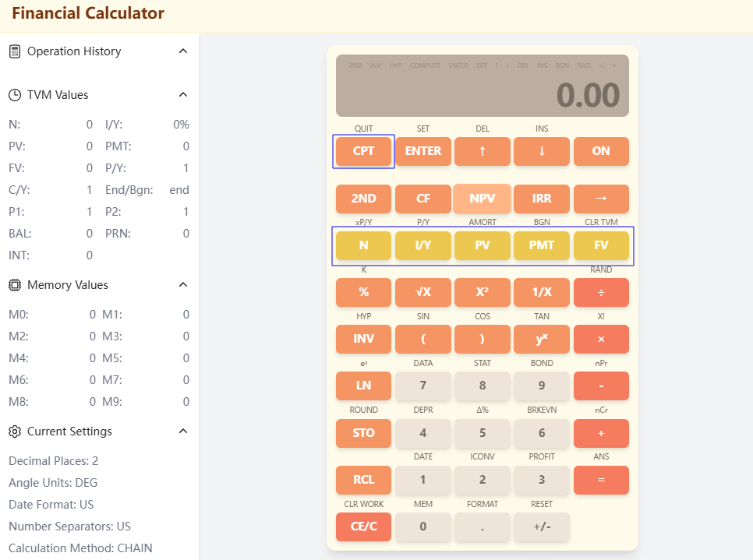Collapse the TVM Values section
The image size is (753, 560).
tap(182, 94)
